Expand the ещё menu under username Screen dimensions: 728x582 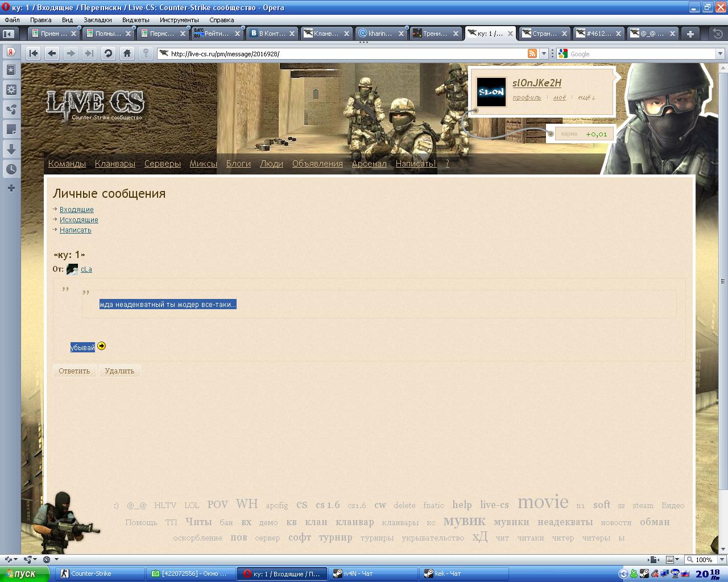pos(586,97)
